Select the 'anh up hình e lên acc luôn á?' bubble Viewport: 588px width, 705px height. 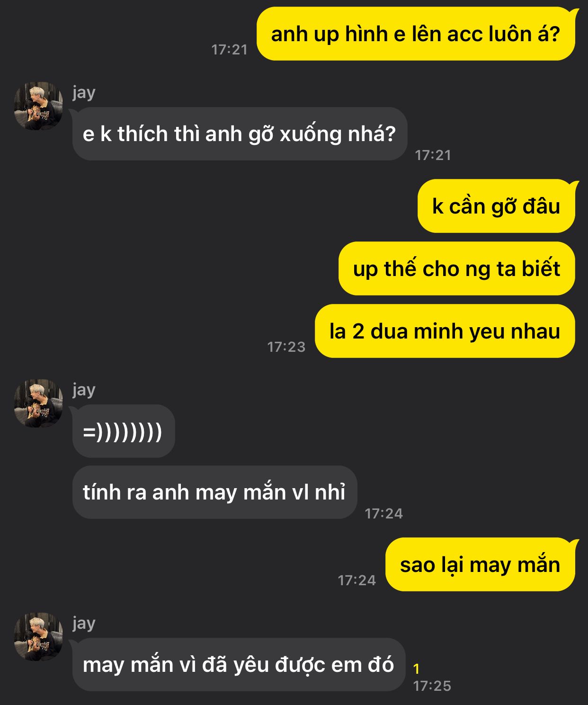[x=416, y=34]
